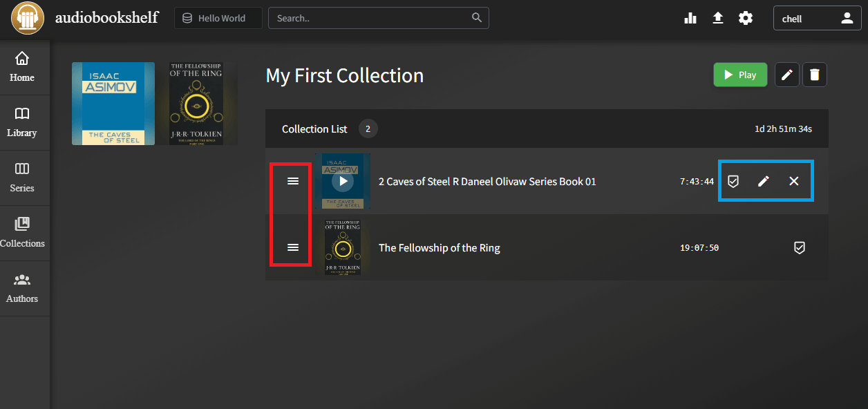The height and width of the screenshot is (409, 868).
Task: Edit Caves of Steel with the pencil icon
Action: point(764,181)
